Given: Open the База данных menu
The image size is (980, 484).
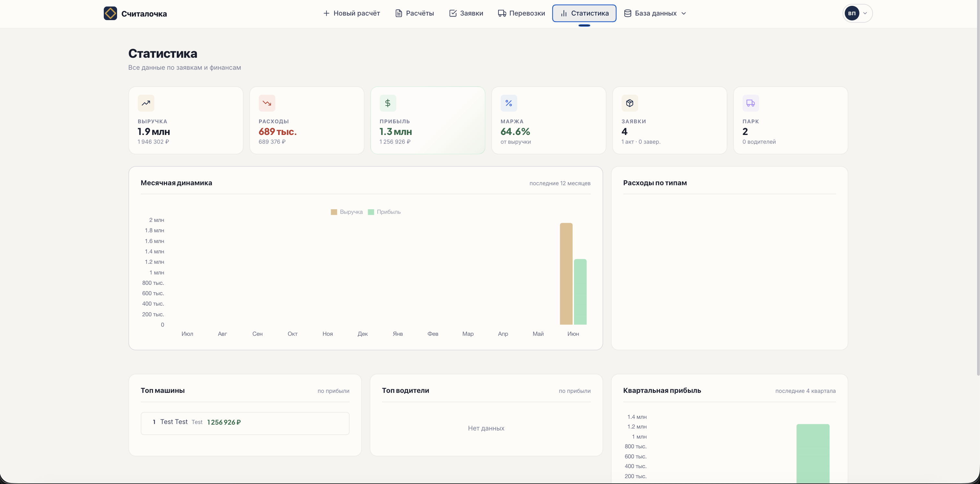Looking at the screenshot, I should coord(655,13).
